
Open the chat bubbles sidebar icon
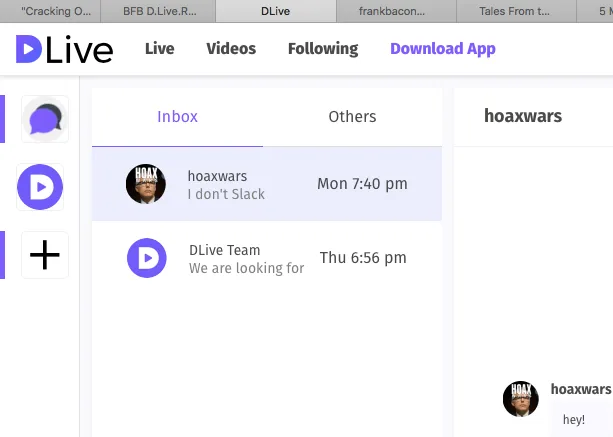pos(45,119)
